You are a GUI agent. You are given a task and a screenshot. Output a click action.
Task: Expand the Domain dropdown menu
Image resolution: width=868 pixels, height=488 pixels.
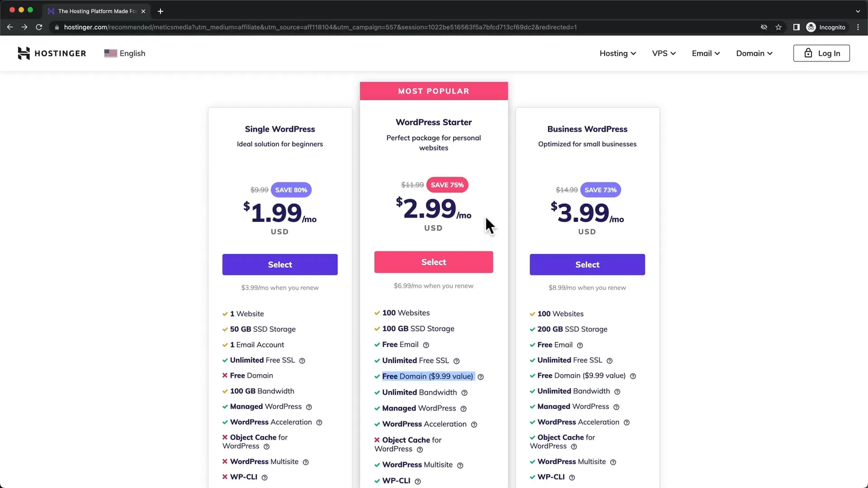[x=754, y=53]
